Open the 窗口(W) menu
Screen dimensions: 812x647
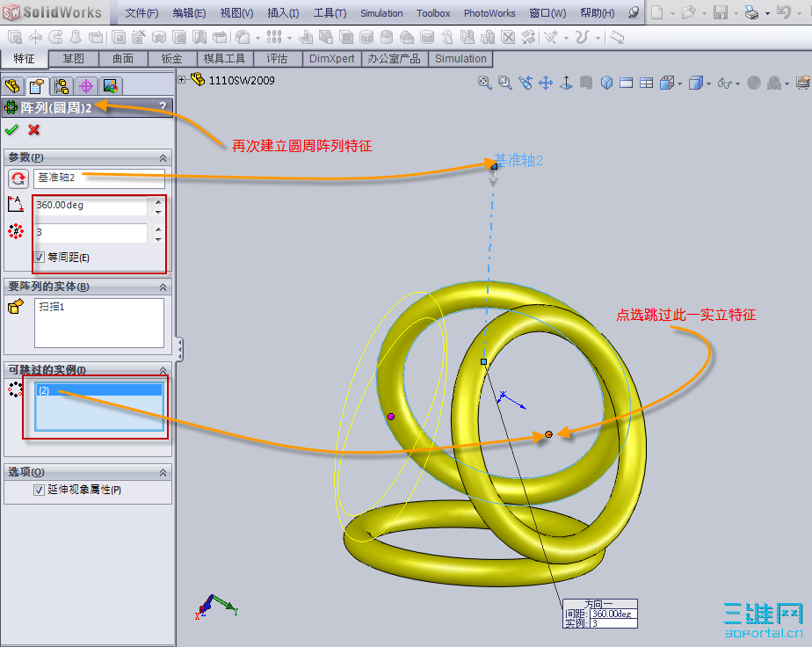[547, 13]
